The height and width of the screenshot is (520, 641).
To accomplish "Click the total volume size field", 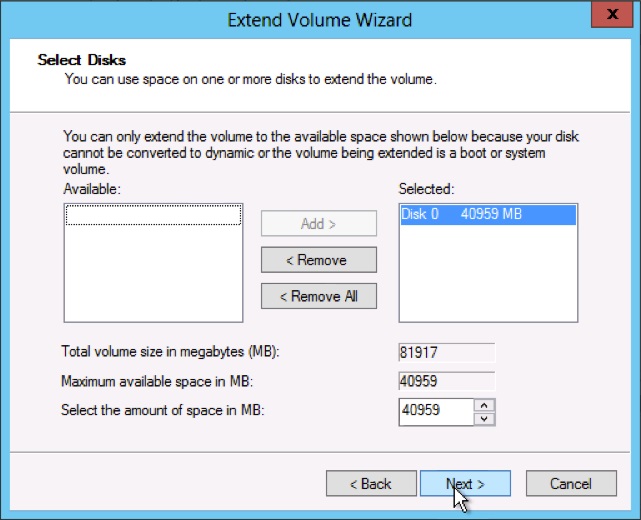I will coord(446,352).
